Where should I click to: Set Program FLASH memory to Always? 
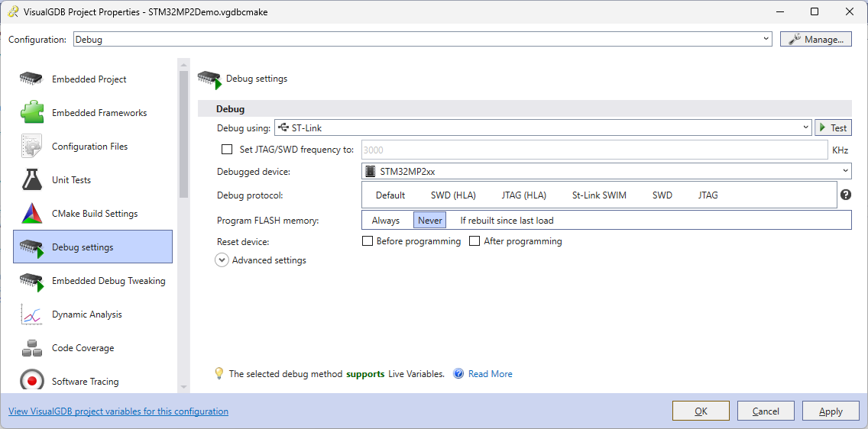[386, 220]
